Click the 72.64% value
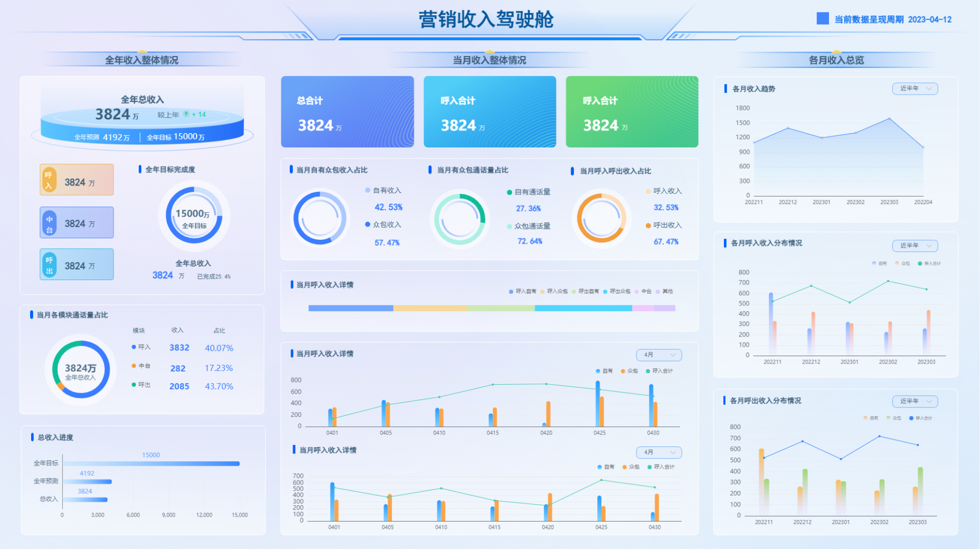 click(x=530, y=241)
